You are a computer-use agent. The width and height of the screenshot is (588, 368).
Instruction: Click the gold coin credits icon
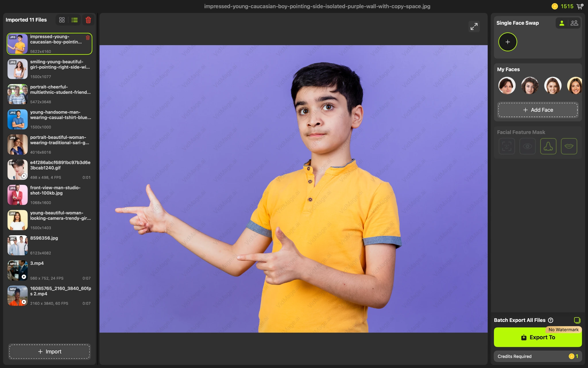tap(555, 6)
